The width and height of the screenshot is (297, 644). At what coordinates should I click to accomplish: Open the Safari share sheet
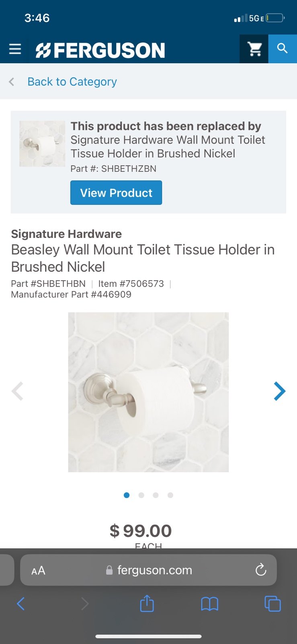(x=147, y=604)
